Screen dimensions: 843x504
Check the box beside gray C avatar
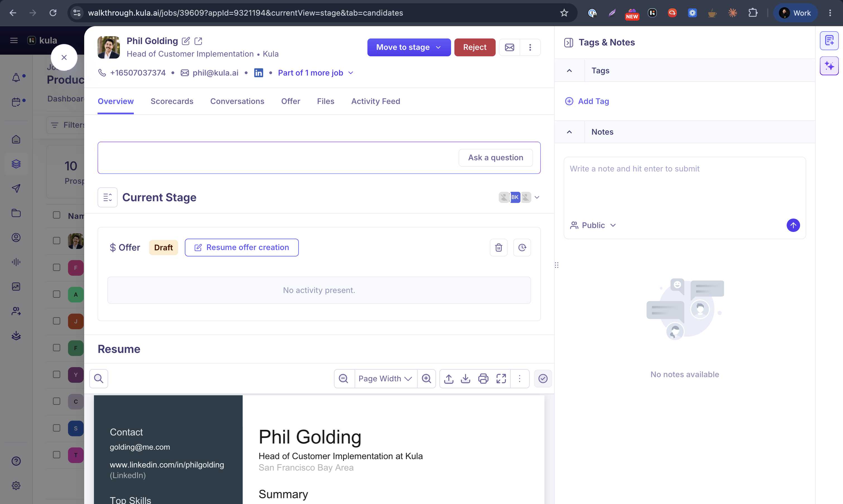pos(57,401)
